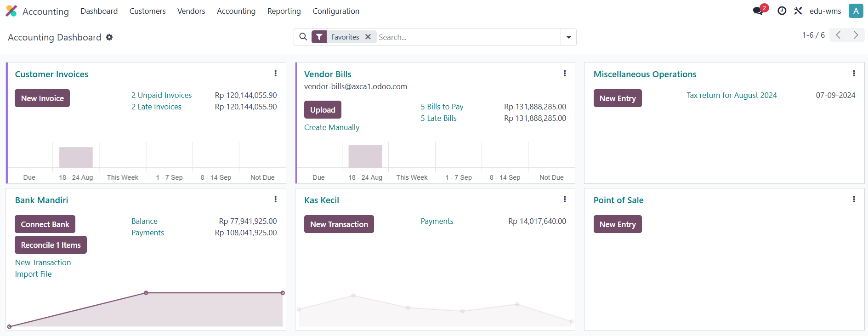Image resolution: width=868 pixels, height=336 pixels.
Task: Click the 18 - 24 Aug invoice bar
Action: 76,157
